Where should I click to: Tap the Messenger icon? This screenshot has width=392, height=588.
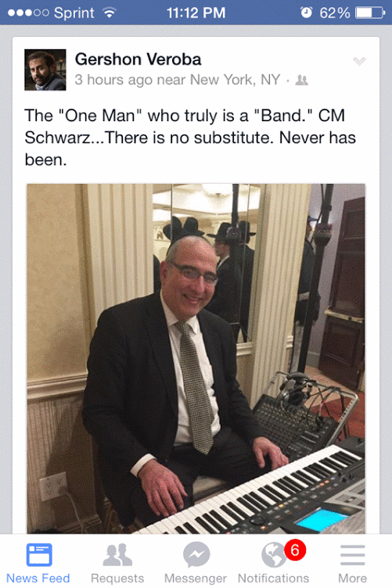pos(196,554)
